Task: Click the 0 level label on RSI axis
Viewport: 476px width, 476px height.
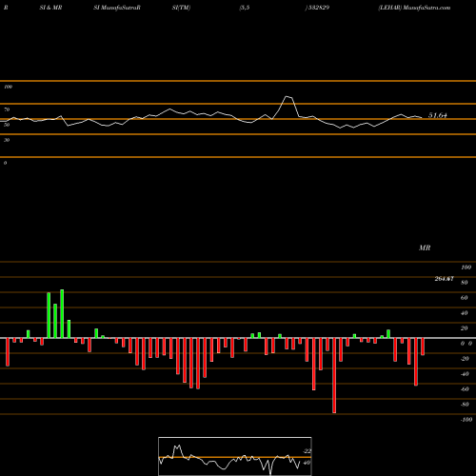Action: tap(5, 163)
